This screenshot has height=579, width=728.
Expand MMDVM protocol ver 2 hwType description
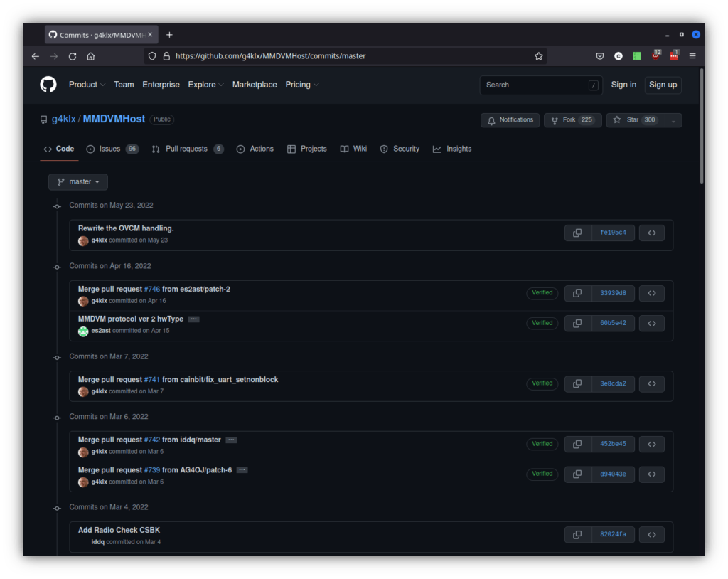(x=193, y=319)
